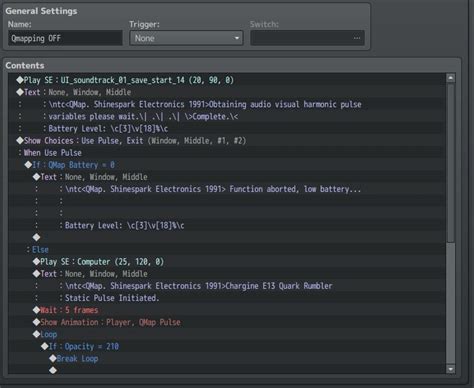Viewport: 474px width, 388px height.
Task: Click the When Use Pulse branch line
Action: [227, 153]
